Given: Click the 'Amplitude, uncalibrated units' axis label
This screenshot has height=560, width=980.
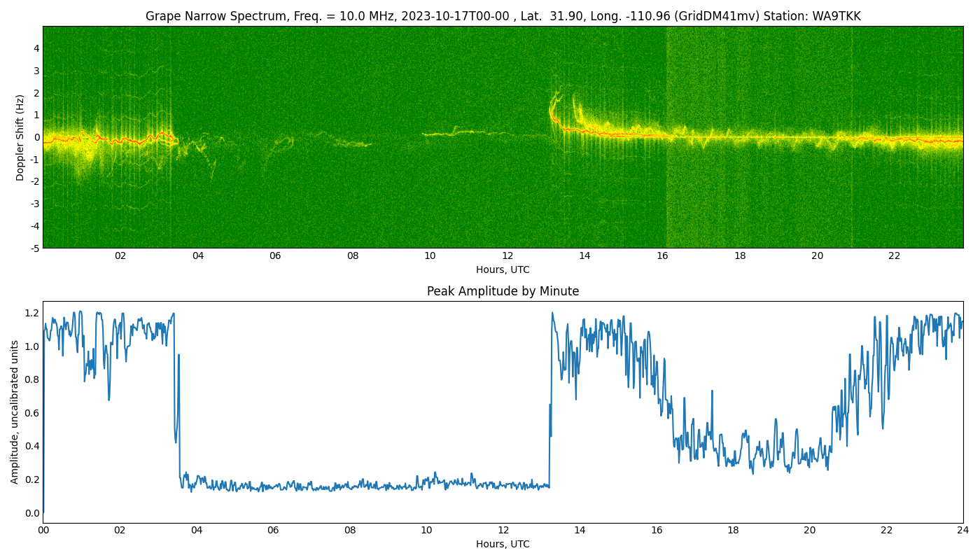Looking at the screenshot, I should [x=15, y=412].
